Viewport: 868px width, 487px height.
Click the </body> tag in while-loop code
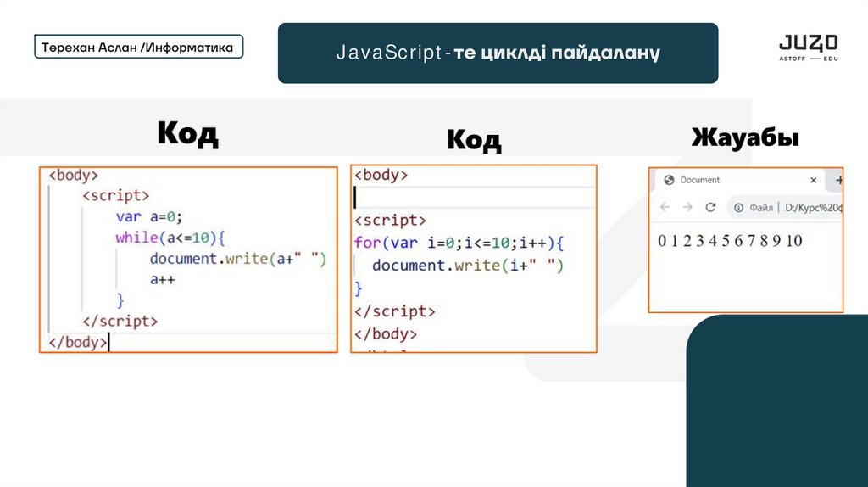77,343
